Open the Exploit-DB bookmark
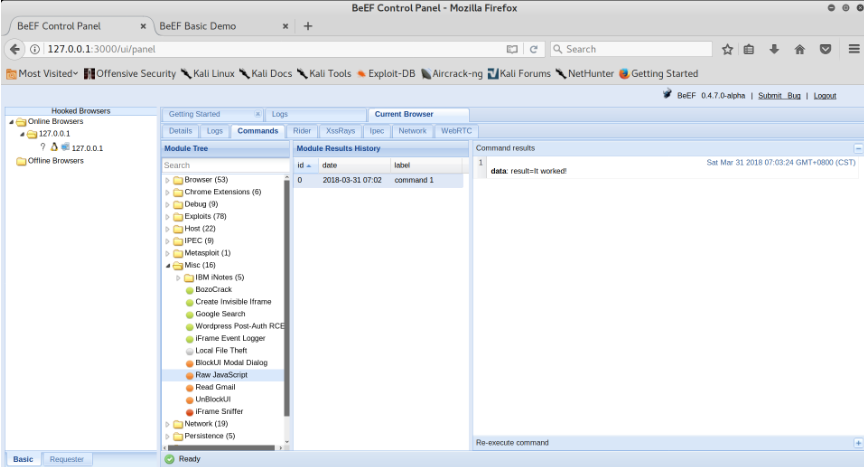The image size is (864, 467). (386, 74)
